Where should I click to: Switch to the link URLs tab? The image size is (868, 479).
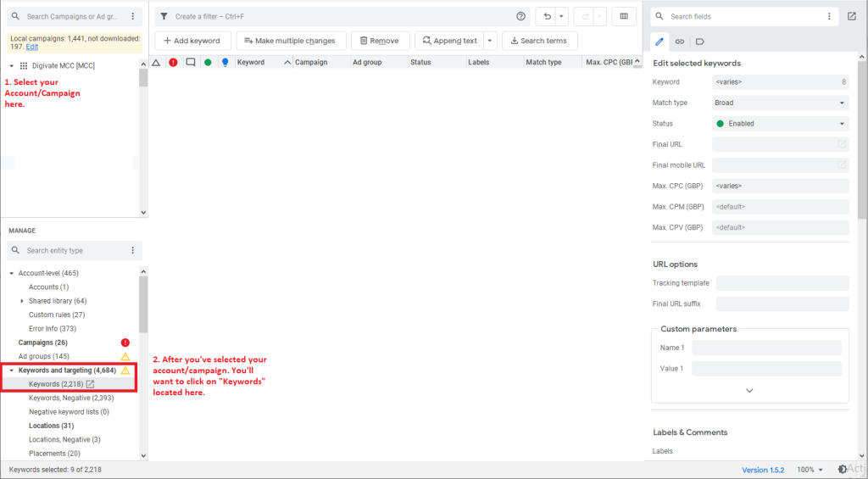(679, 42)
